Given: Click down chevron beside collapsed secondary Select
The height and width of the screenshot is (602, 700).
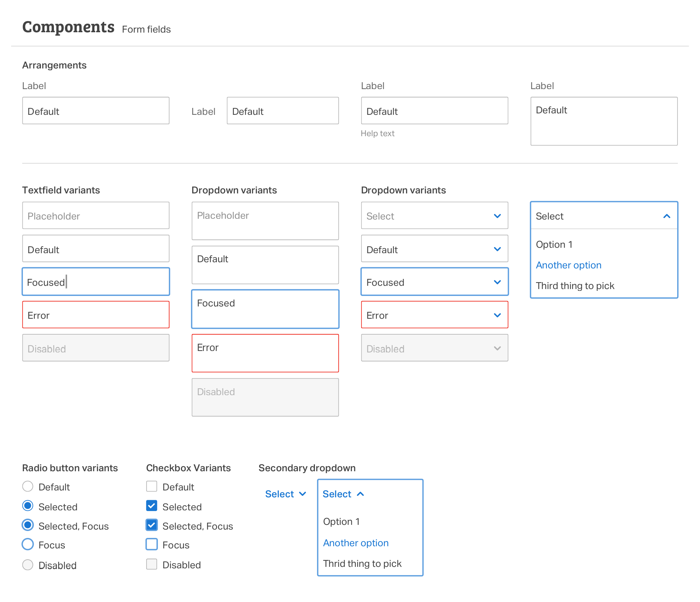Looking at the screenshot, I should [x=303, y=494].
